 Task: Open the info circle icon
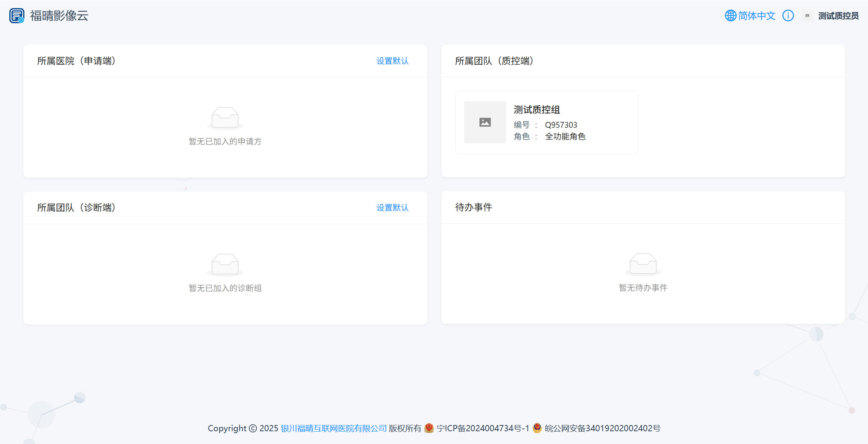[x=788, y=16]
